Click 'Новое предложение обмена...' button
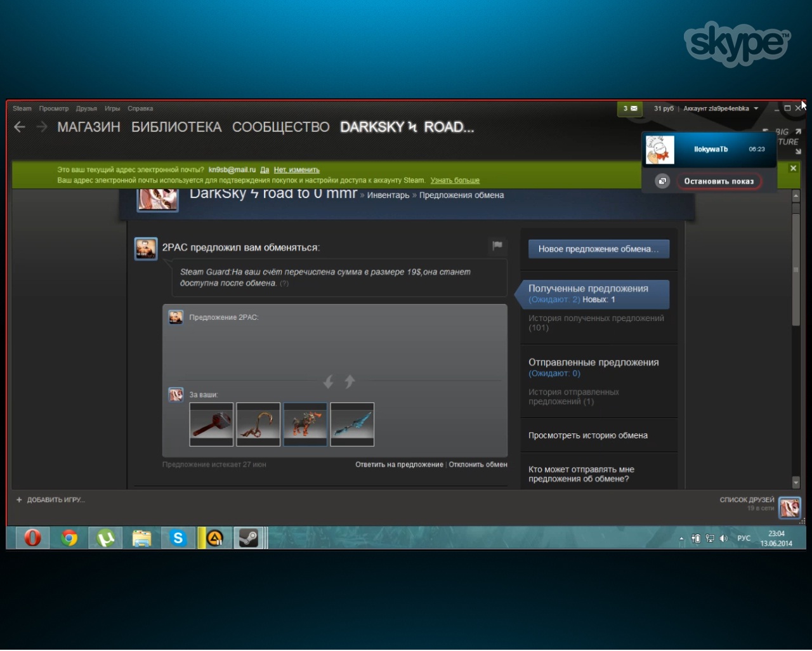 pyautogui.click(x=599, y=249)
